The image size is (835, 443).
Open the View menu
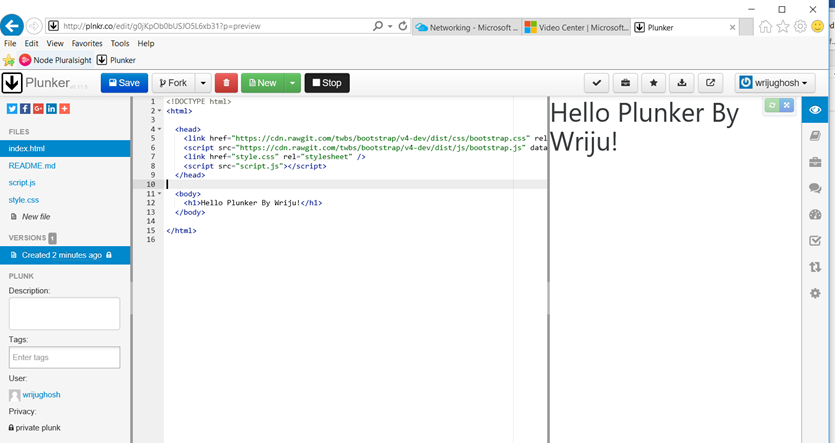(x=55, y=44)
